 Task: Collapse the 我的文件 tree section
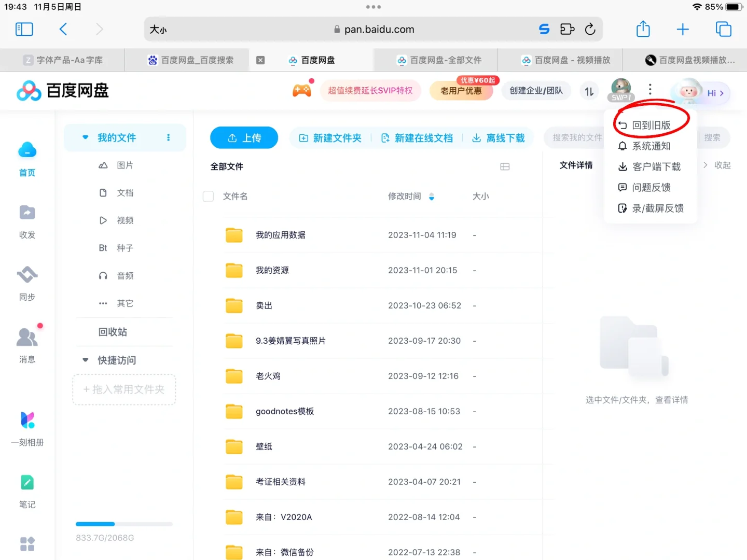(x=85, y=137)
